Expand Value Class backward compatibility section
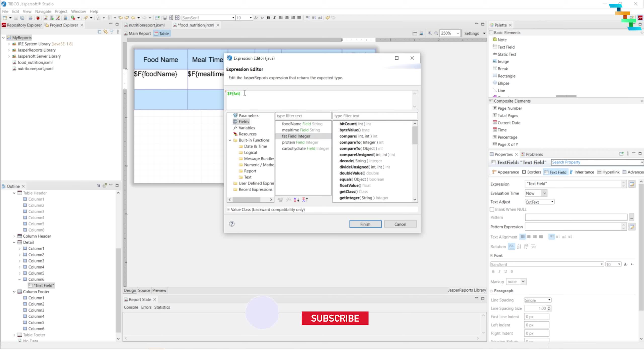The width and height of the screenshot is (644, 362). (228, 210)
